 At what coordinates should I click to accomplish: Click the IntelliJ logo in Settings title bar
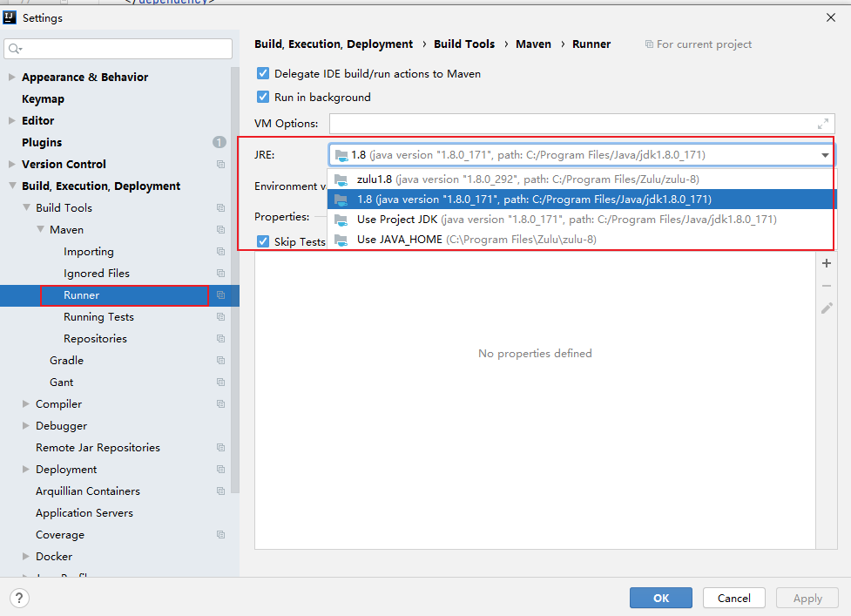point(10,17)
